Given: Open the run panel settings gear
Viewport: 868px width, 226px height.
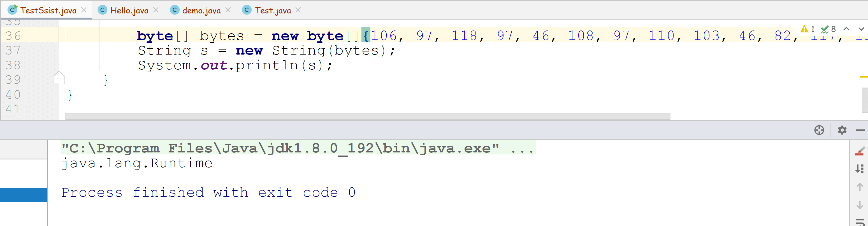Looking at the screenshot, I should [x=842, y=130].
